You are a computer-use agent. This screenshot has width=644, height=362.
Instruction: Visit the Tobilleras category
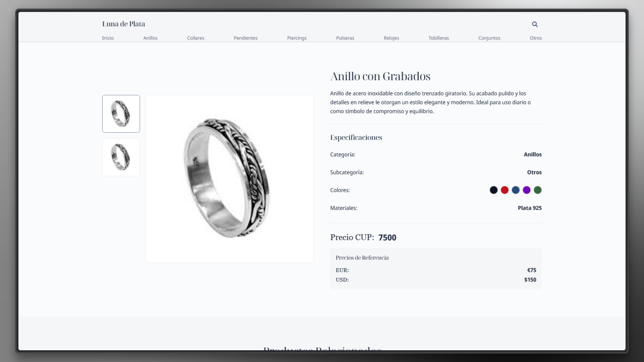tap(439, 38)
